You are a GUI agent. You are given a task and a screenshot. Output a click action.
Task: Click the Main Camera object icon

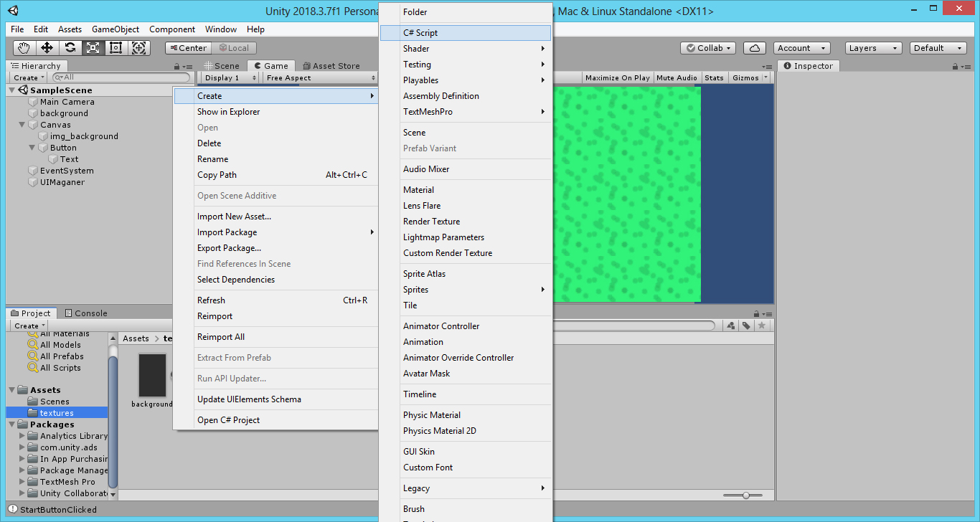pyautogui.click(x=32, y=102)
